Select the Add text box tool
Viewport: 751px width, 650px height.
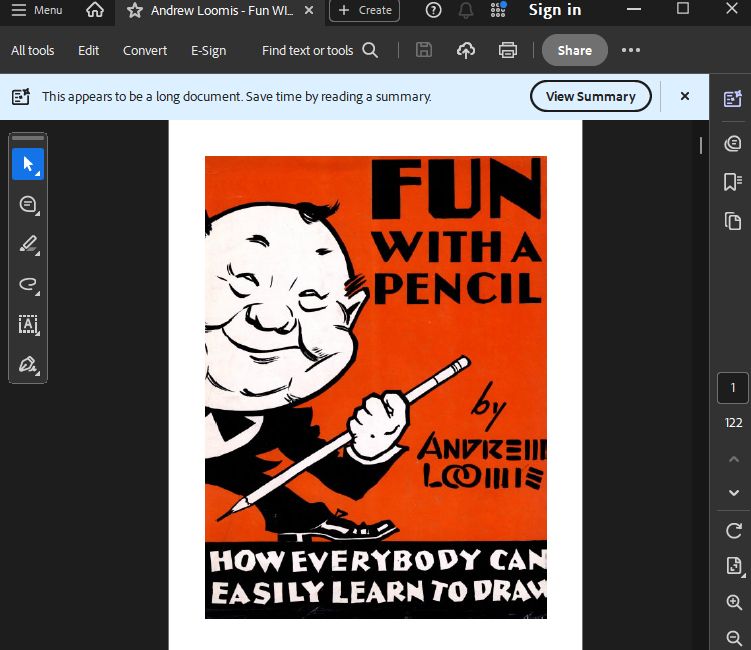28,325
